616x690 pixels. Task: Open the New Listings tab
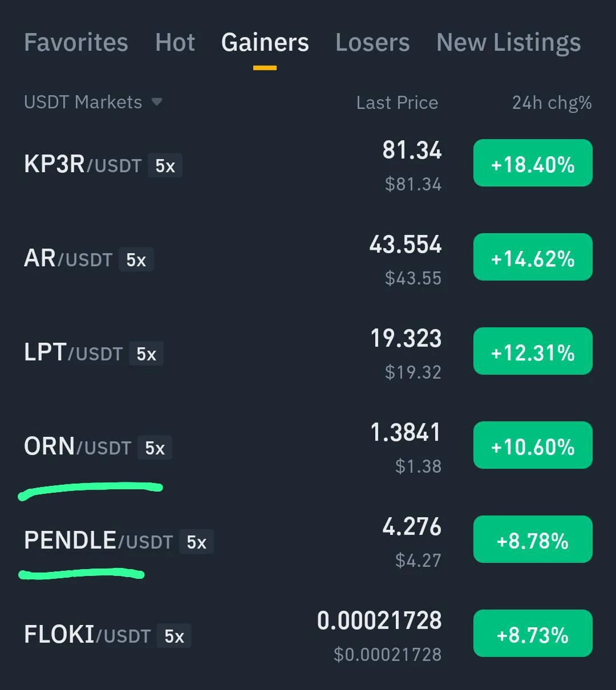pyautogui.click(x=509, y=42)
